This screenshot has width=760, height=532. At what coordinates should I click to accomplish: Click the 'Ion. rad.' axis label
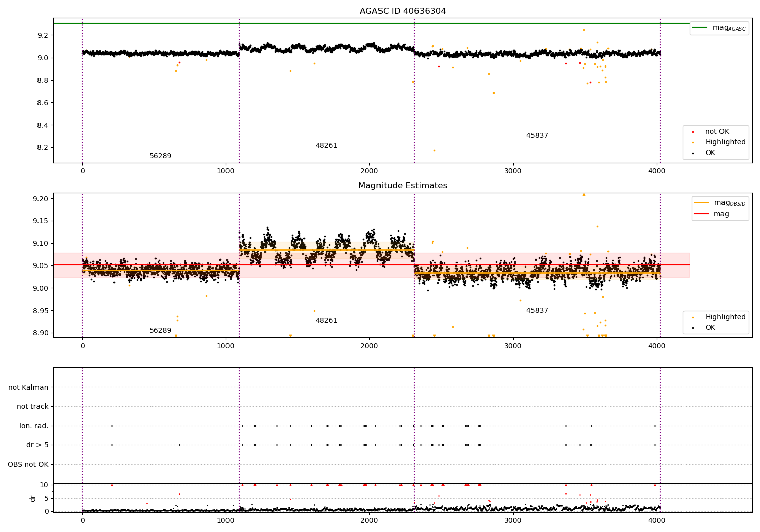coord(34,426)
